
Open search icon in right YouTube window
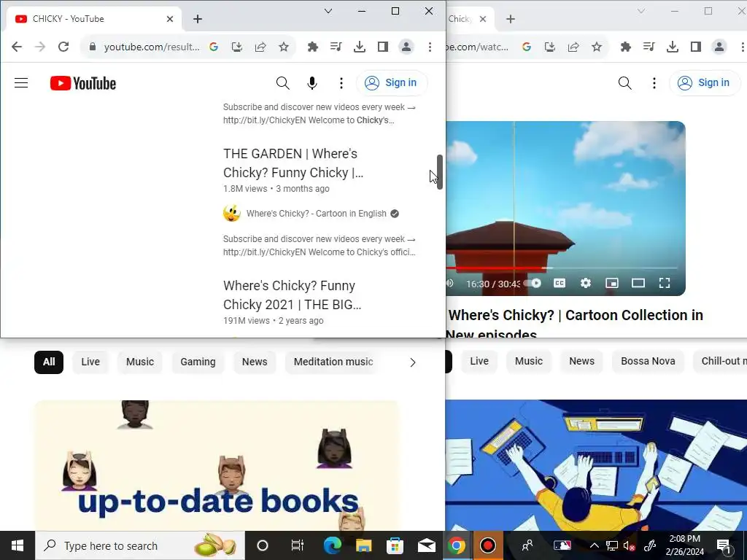(624, 83)
